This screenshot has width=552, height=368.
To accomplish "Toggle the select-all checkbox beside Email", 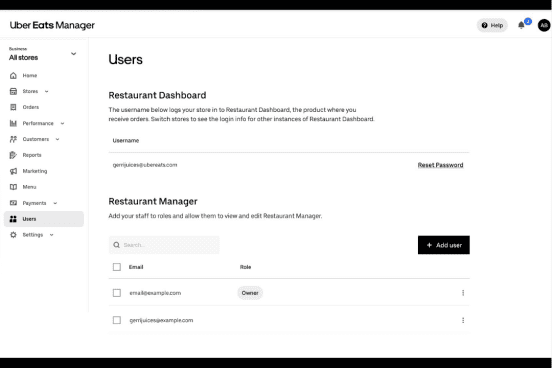I will 117,267.
